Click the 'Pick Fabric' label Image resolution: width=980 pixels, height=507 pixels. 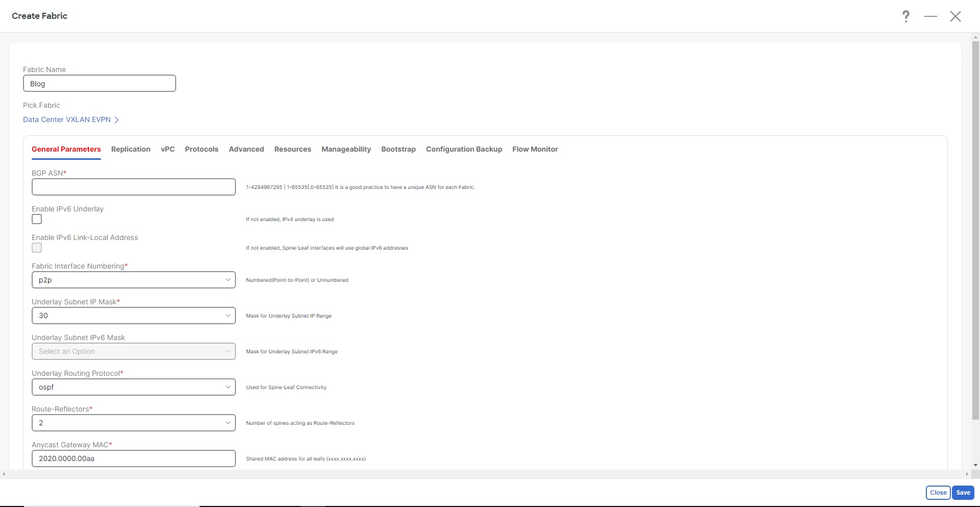point(41,105)
